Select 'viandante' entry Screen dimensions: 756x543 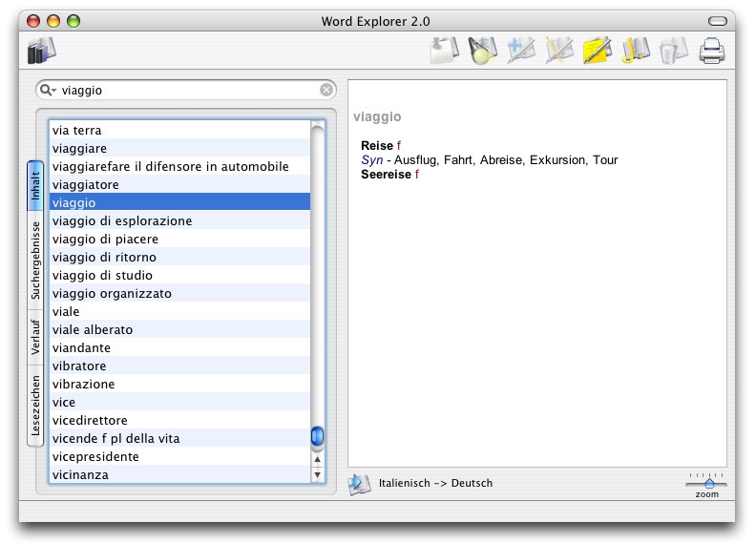179,348
